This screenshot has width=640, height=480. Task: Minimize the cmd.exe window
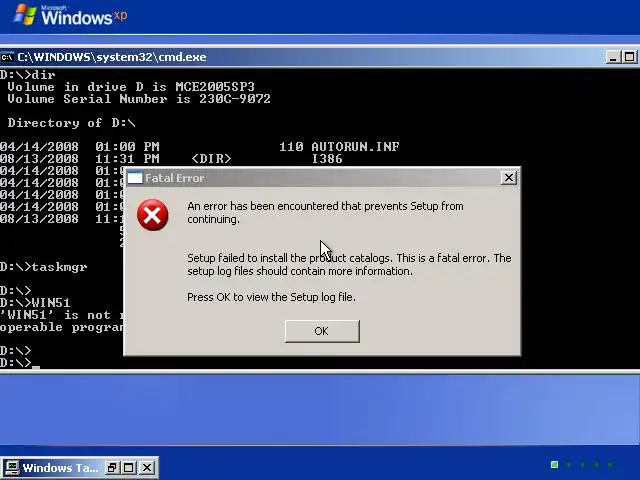pyautogui.click(x=613, y=57)
